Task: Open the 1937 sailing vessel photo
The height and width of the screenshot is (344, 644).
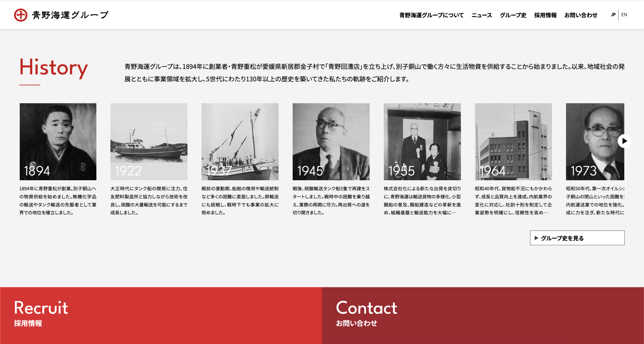Action: click(x=240, y=142)
